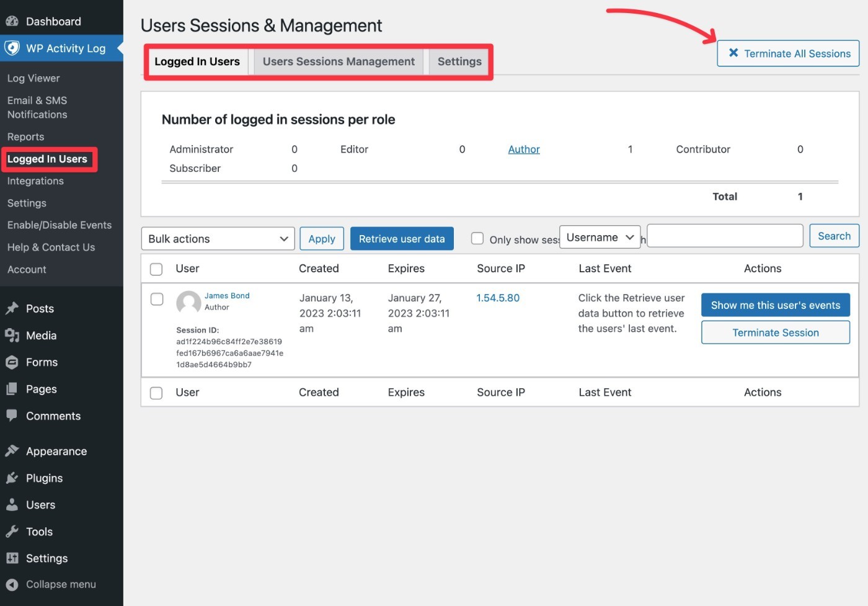
Task: Click the Posts pushpin icon
Action: (x=12, y=308)
